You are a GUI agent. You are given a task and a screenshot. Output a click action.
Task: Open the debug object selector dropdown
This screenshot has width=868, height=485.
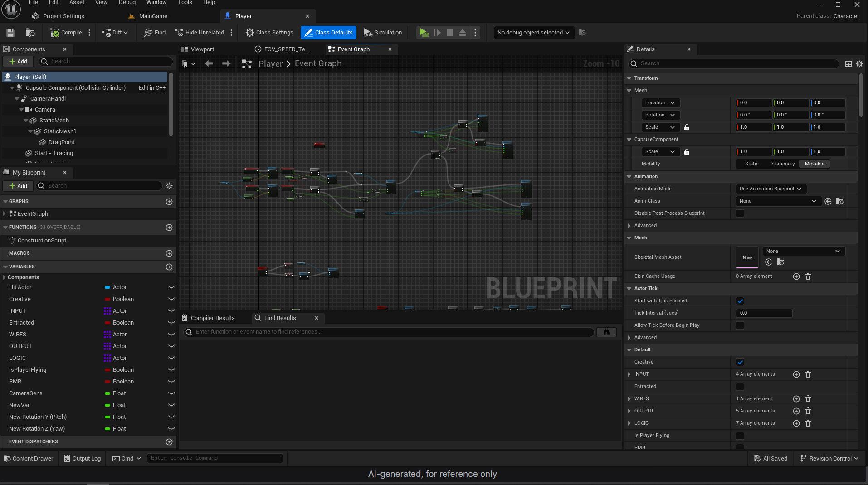click(x=534, y=33)
